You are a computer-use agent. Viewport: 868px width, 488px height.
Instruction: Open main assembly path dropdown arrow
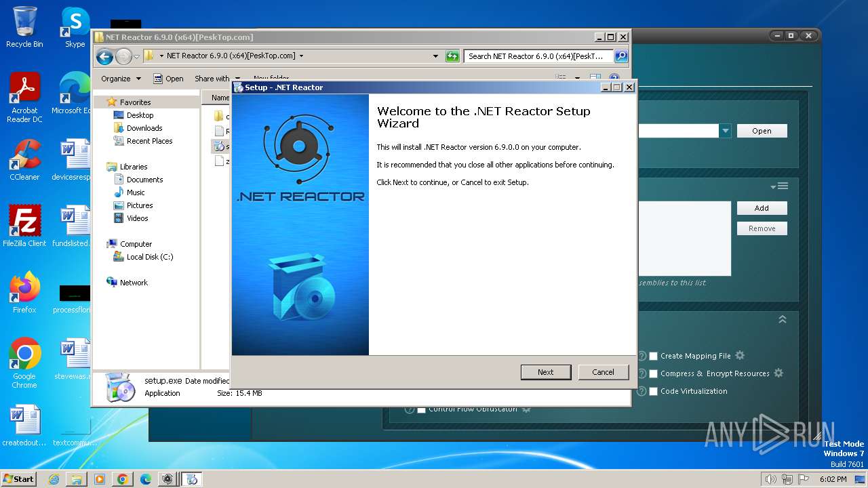pyautogui.click(x=725, y=131)
